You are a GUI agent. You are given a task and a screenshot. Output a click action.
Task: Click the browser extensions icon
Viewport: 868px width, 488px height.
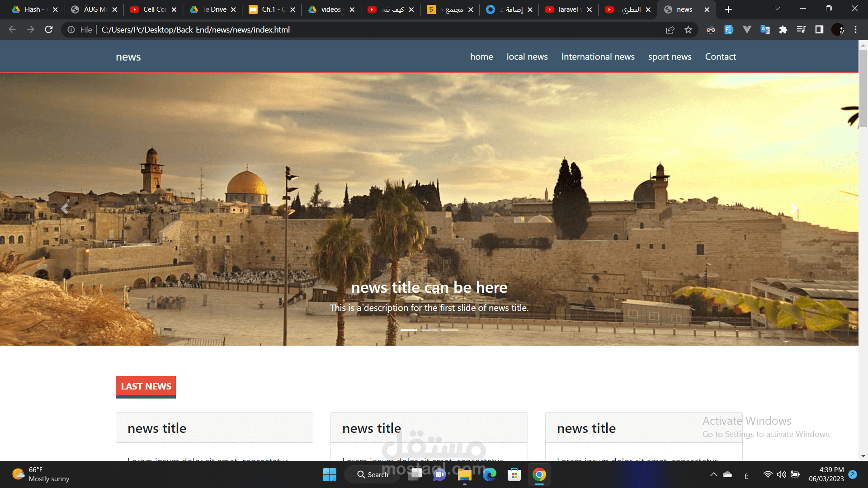pyautogui.click(x=783, y=30)
